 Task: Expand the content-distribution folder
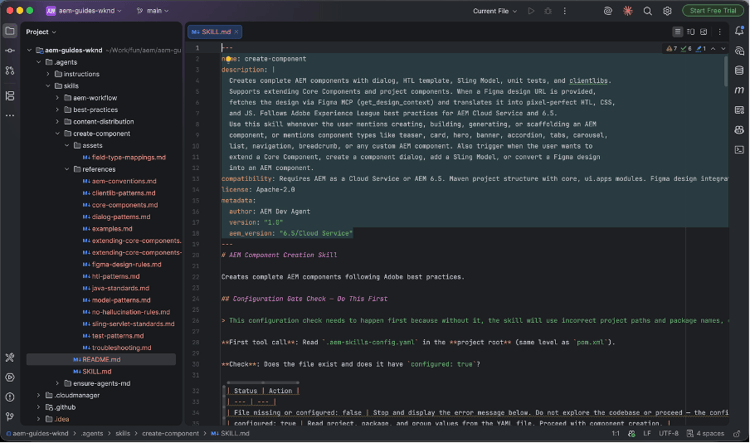(57, 122)
